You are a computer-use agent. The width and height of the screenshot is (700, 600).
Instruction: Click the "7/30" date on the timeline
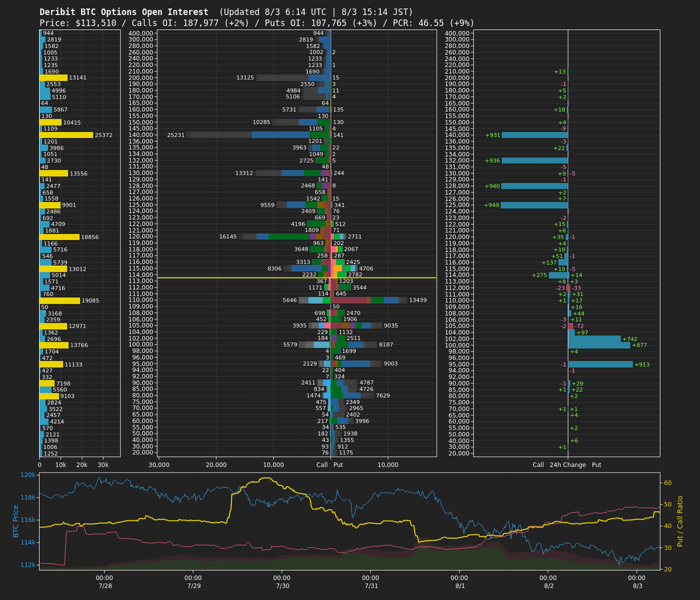point(282,586)
